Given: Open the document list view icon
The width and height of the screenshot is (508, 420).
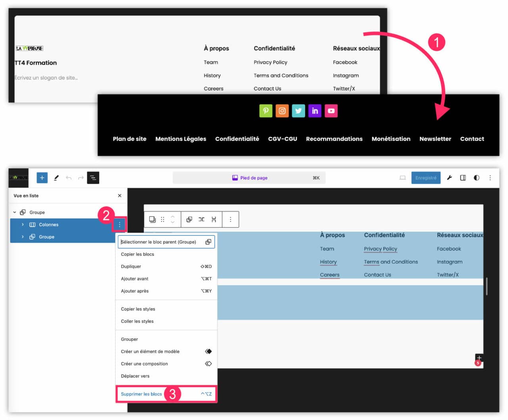Looking at the screenshot, I should click(93, 178).
